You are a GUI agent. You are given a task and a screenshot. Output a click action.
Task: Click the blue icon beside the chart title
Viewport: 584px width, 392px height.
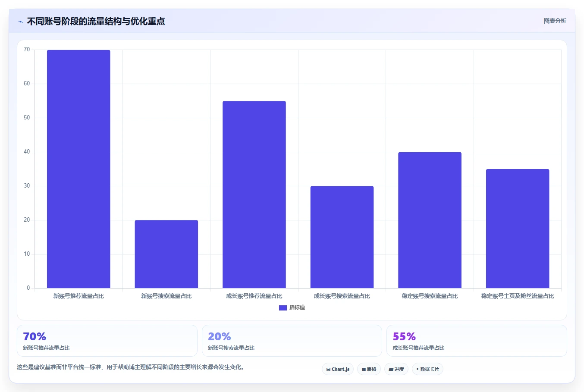click(20, 22)
